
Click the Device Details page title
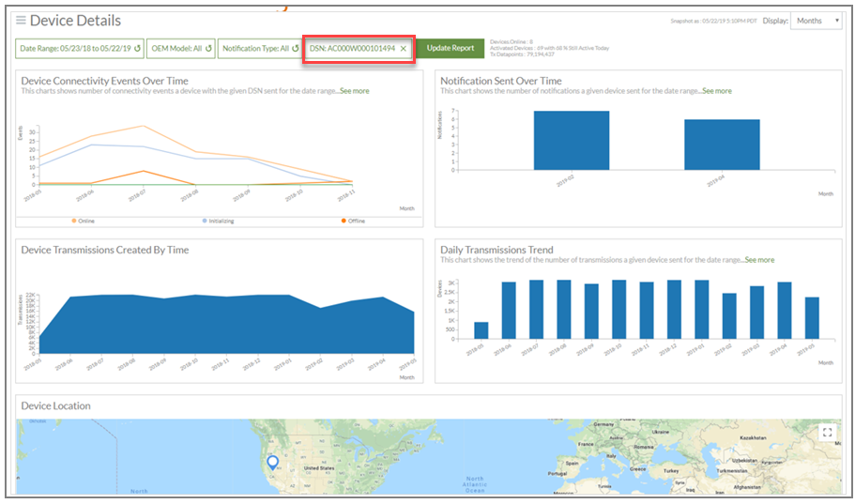tap(75, 21)
